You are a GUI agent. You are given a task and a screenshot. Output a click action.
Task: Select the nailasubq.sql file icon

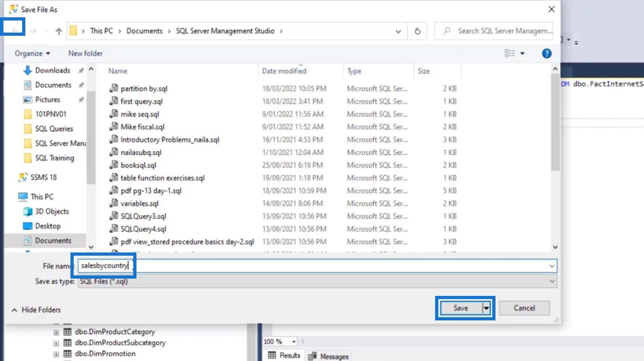(114, 152)
